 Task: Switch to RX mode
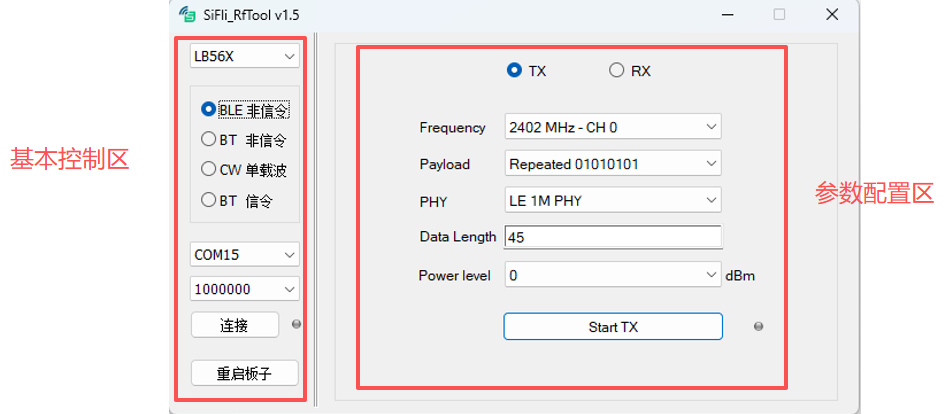[617, 70]
